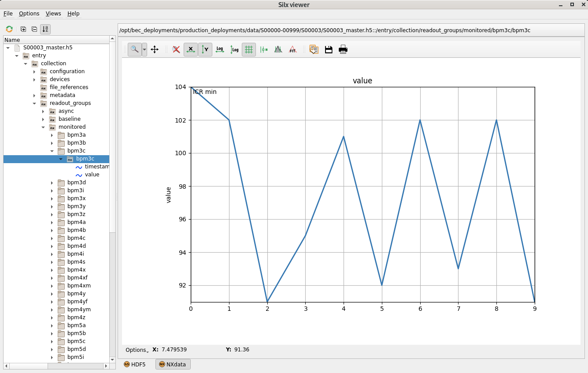Click the HDF5 path address bar
Image resolution: width=588 pixels, height=373 pixels.
(x=351, y=30)
